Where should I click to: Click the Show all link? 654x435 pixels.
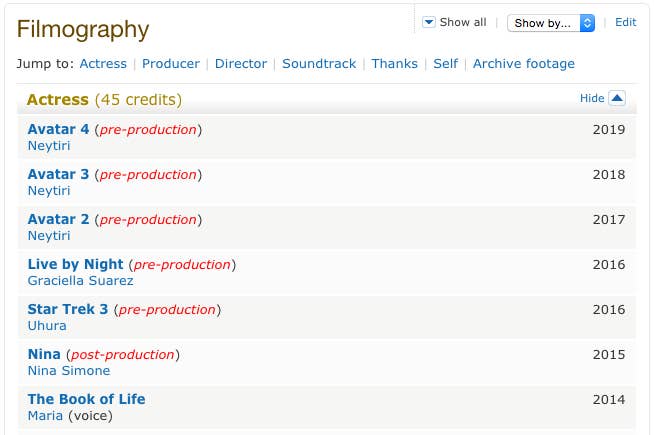click(x=463, y=22)
